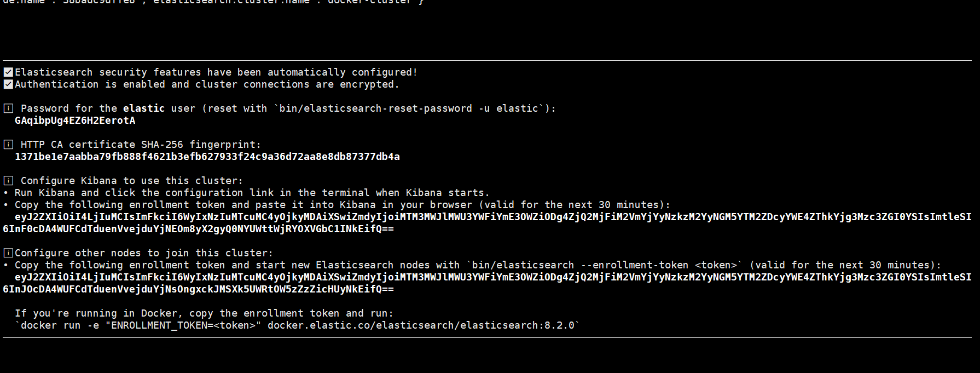Click the checkmark beside security features configured
Image resolution: width=980 pixels, height=373 pixels.
click(x=8, y=72)
